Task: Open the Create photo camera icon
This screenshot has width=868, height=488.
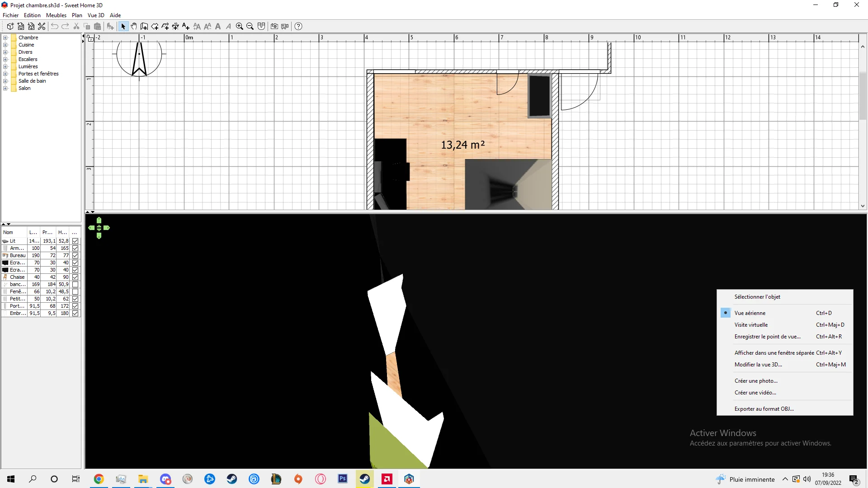Action: [274, 26]
